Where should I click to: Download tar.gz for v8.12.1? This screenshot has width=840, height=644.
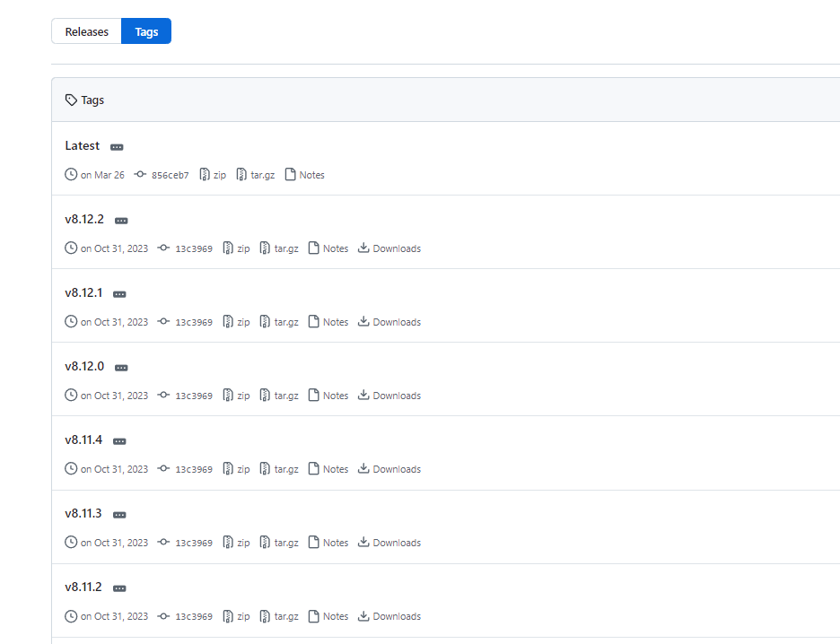click(x=286, y=322)
